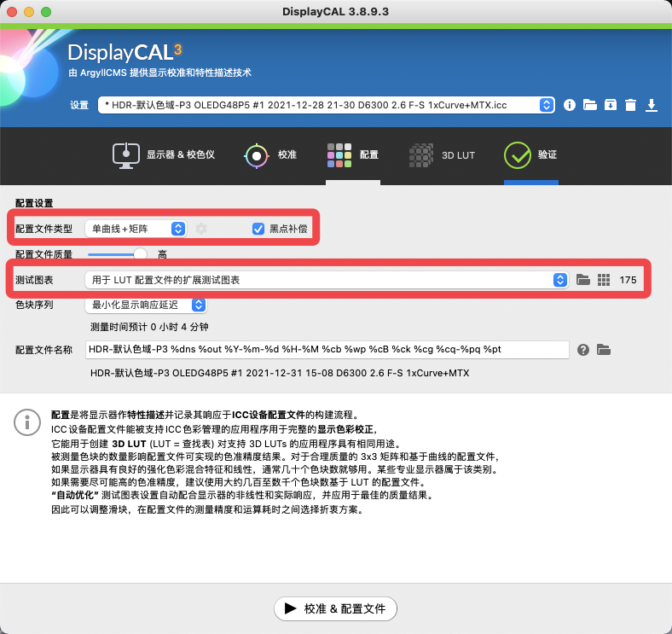
Task: Browse testchart file with folder icon
Action: tap(582, 280)
